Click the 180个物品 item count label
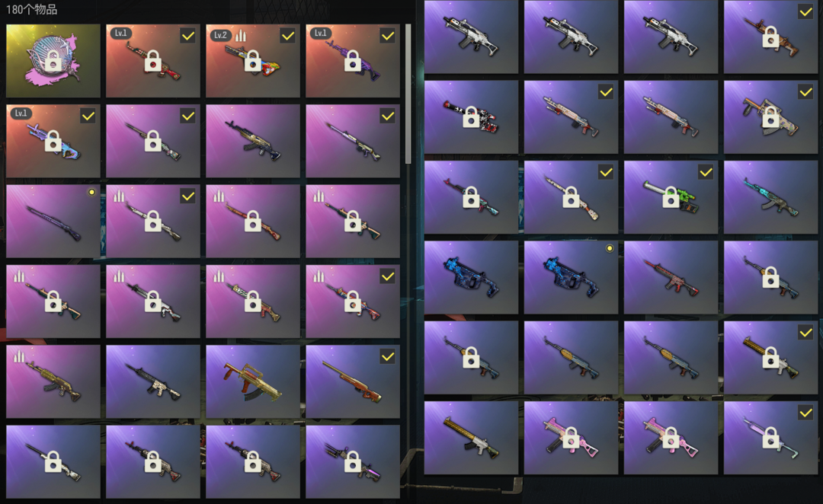Screen dimensions: 823x504 click(31, 9)
